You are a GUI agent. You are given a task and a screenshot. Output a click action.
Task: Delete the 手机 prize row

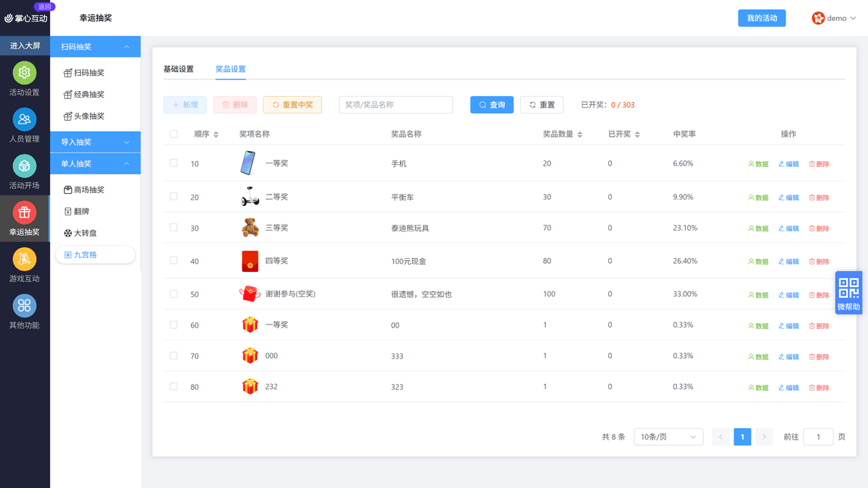(819, 164)
